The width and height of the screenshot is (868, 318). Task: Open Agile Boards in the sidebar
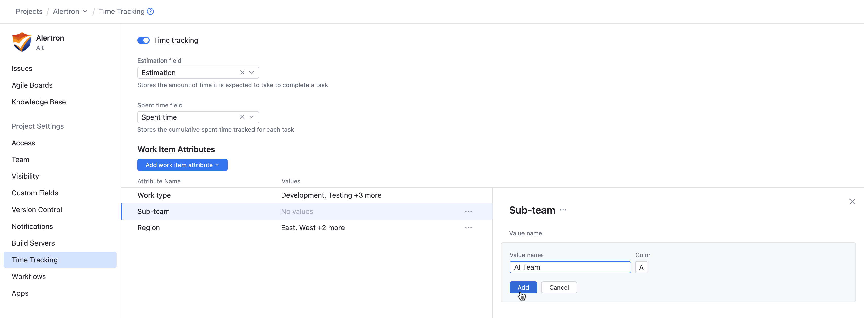tap(32, 85)
